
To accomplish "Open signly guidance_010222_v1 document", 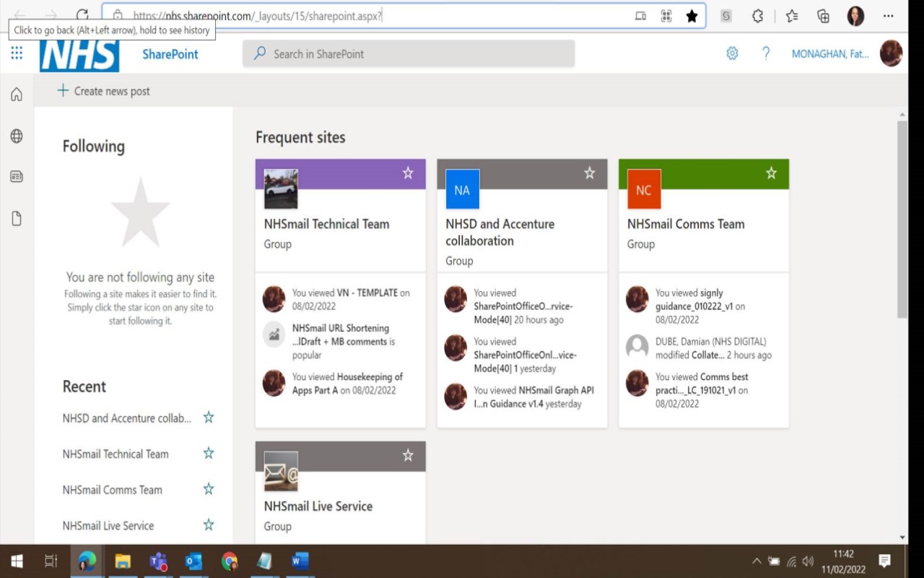I will (x=694, y=299).
